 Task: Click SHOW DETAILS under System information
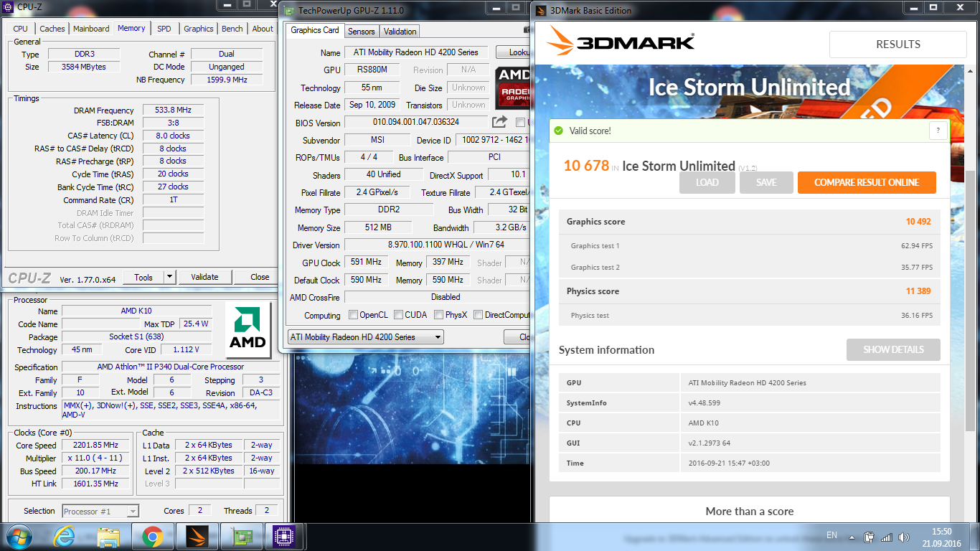(893, 349)
